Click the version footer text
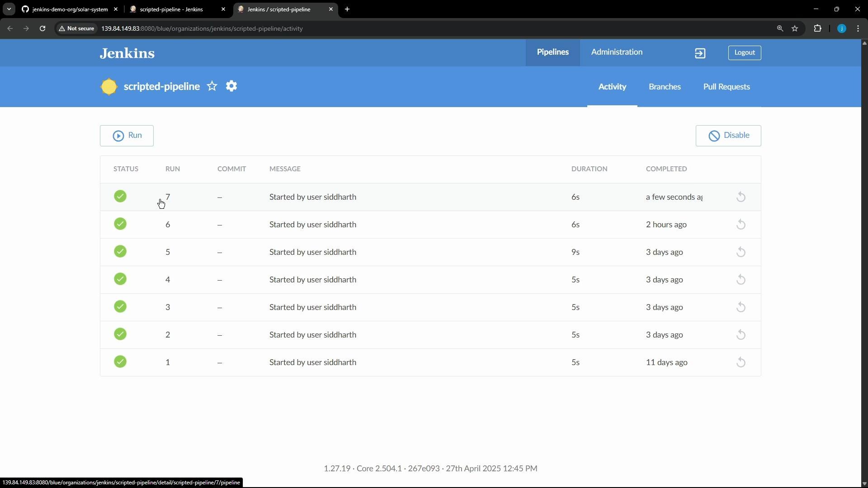Viewport: 868px width, 488px height. tap(430, 469)
